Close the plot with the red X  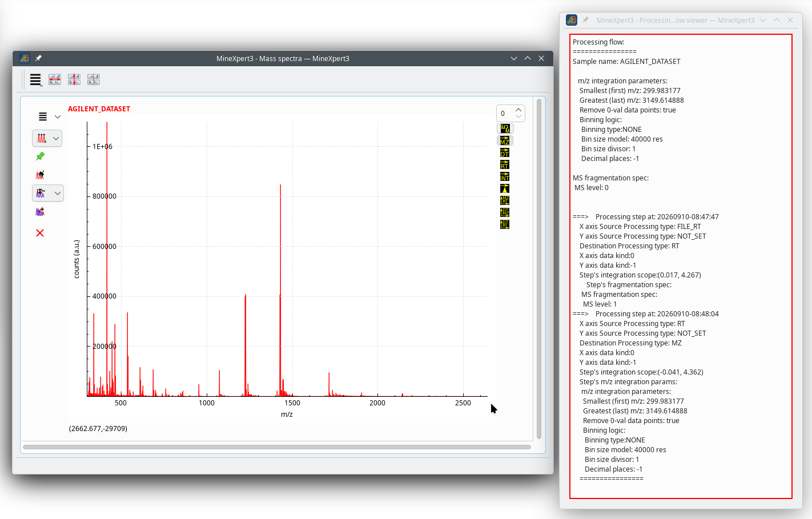pos(40,233)
